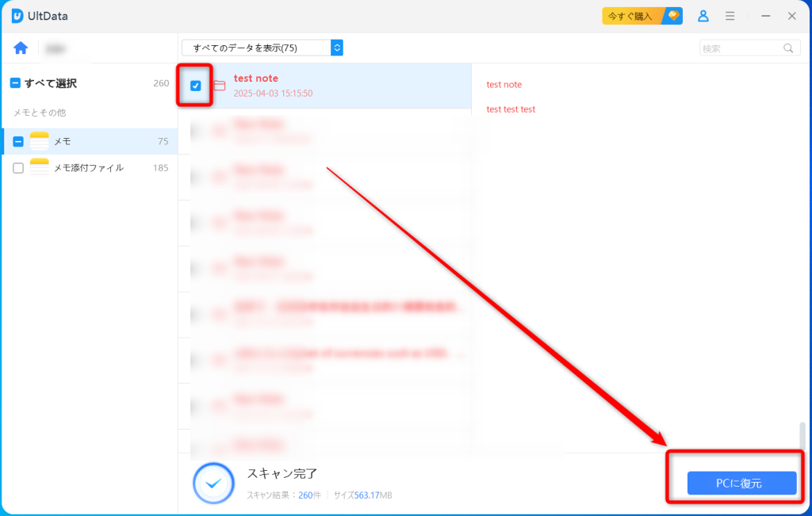Enable the メモ添付ファイル checkbox
Image resolution: width=812 pixels, height=516 pixels.
[17, 167]
